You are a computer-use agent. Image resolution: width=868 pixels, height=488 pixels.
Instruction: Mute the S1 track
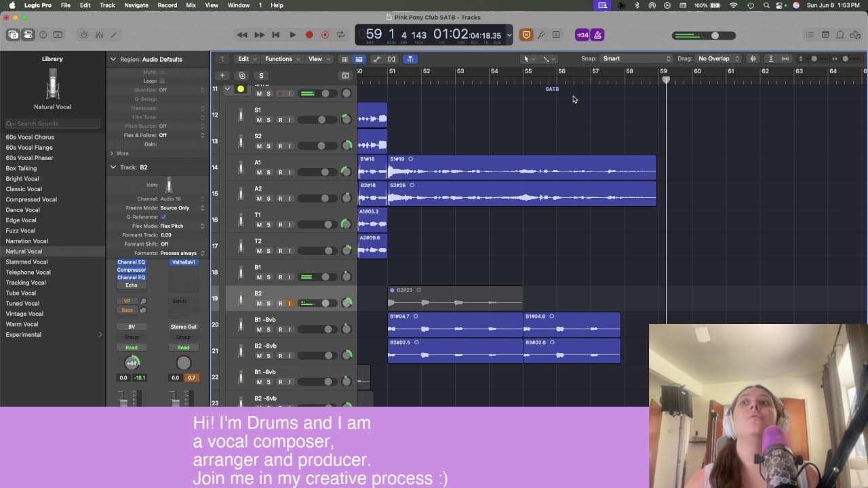[x=258, y=120]
